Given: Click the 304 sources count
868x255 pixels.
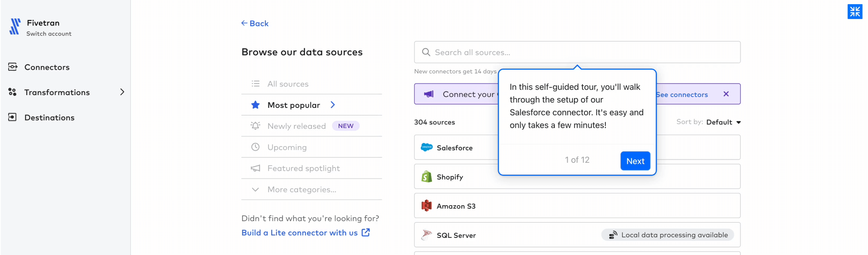Looking at the screenshot, I should click(434, 122).
